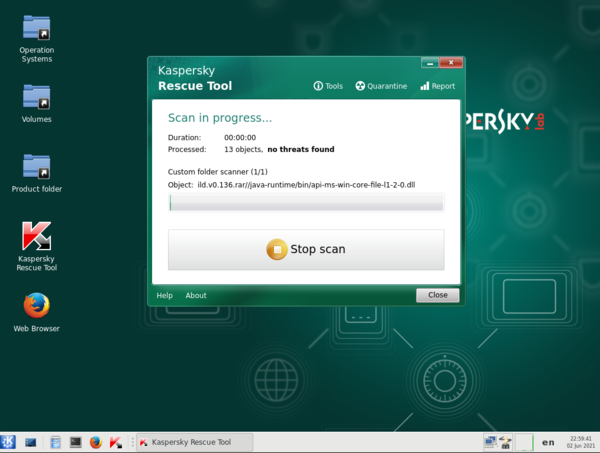
Task: Click the red X window close button
Action: coord(451,63)
